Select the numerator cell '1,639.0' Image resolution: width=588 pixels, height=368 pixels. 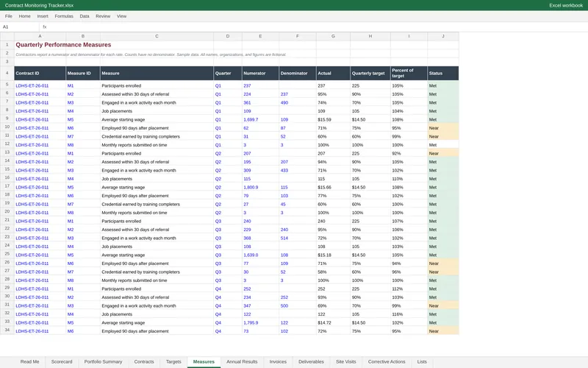click(260, 255)
